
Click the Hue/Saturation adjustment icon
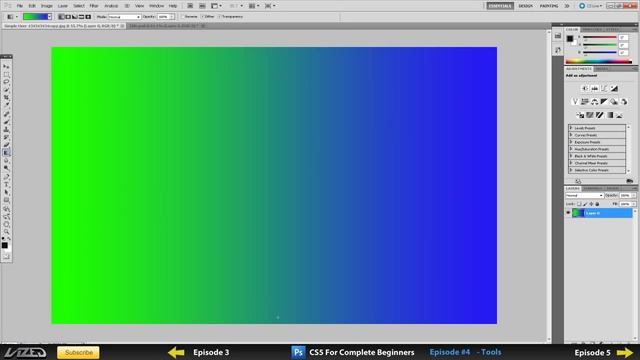[585, 102]
